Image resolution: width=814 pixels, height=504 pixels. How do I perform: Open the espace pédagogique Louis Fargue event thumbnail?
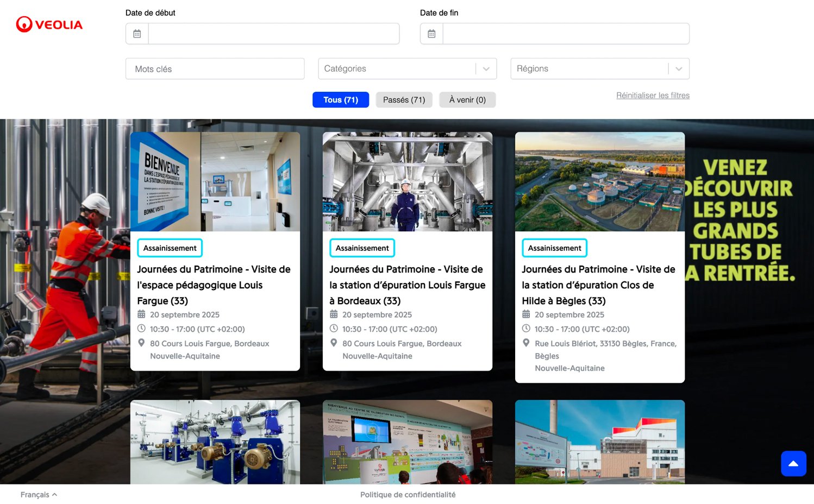coord(215,181)
